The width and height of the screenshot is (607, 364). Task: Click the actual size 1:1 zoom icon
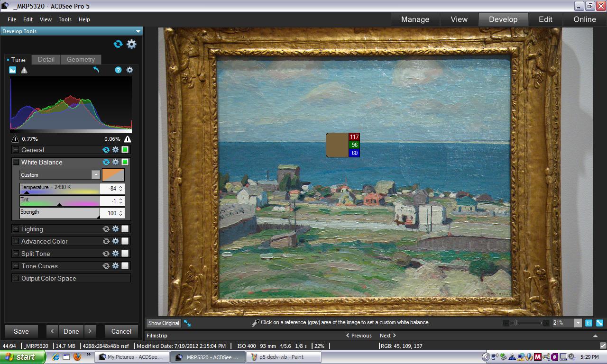589,323
